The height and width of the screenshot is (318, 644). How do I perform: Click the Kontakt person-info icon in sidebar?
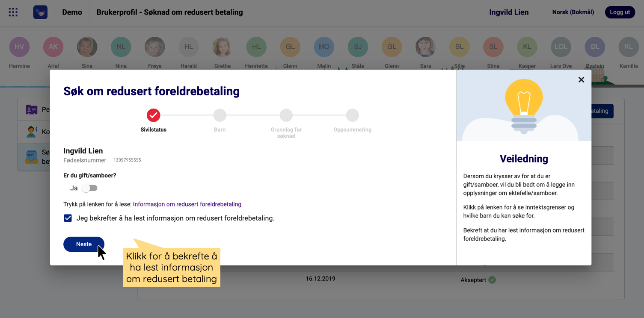pyautogui.click(x=31, y=132)
